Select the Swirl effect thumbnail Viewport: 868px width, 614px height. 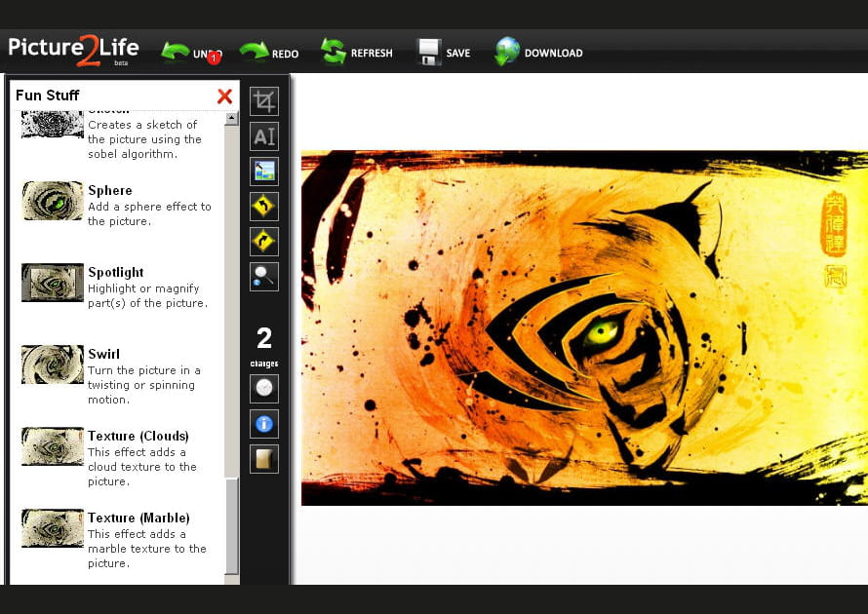(x=53, y=364)
